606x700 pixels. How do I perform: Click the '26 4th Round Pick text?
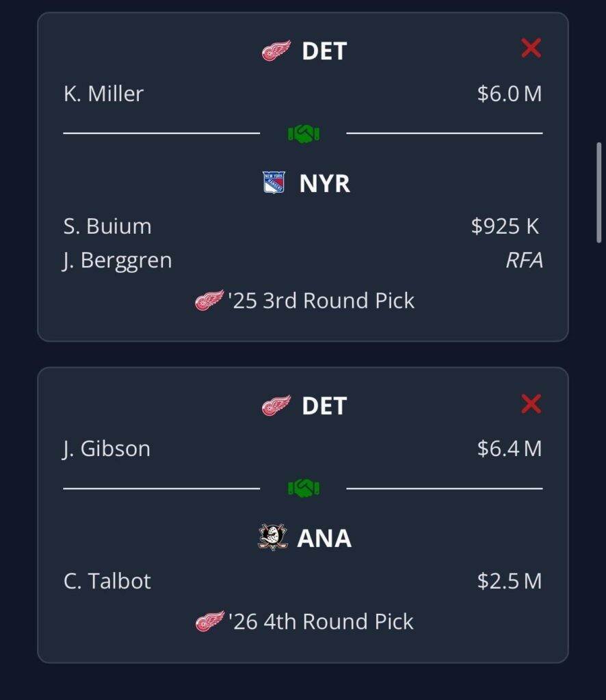321,621
